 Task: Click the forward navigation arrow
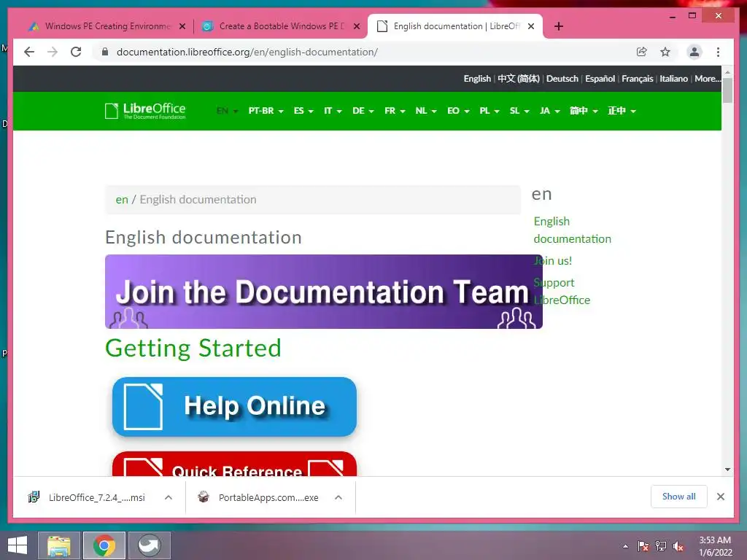(53, 52)
